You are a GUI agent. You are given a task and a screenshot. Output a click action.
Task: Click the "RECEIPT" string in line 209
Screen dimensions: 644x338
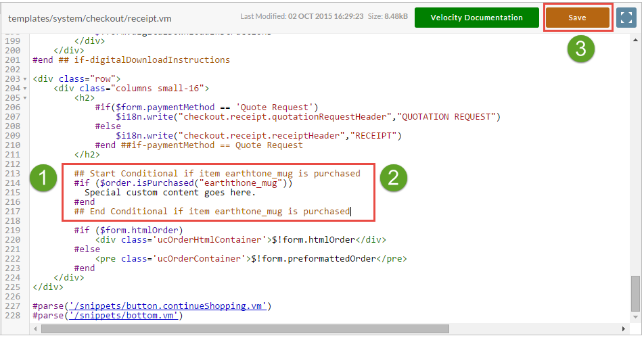[x=373, y=136]
